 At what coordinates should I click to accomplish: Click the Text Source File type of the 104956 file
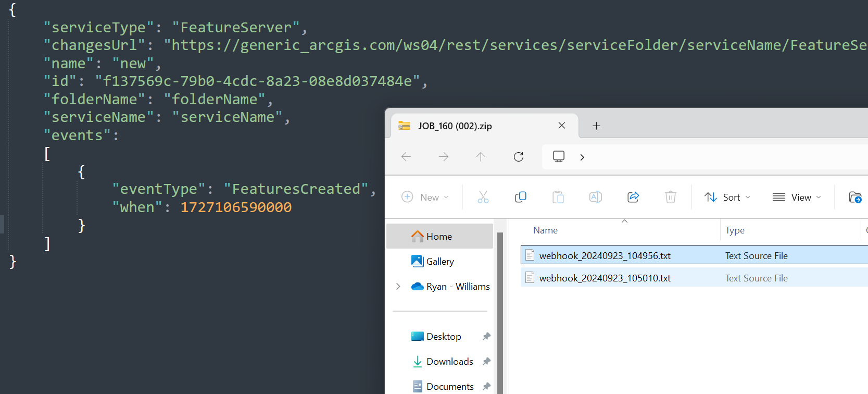tap(756, 255)
